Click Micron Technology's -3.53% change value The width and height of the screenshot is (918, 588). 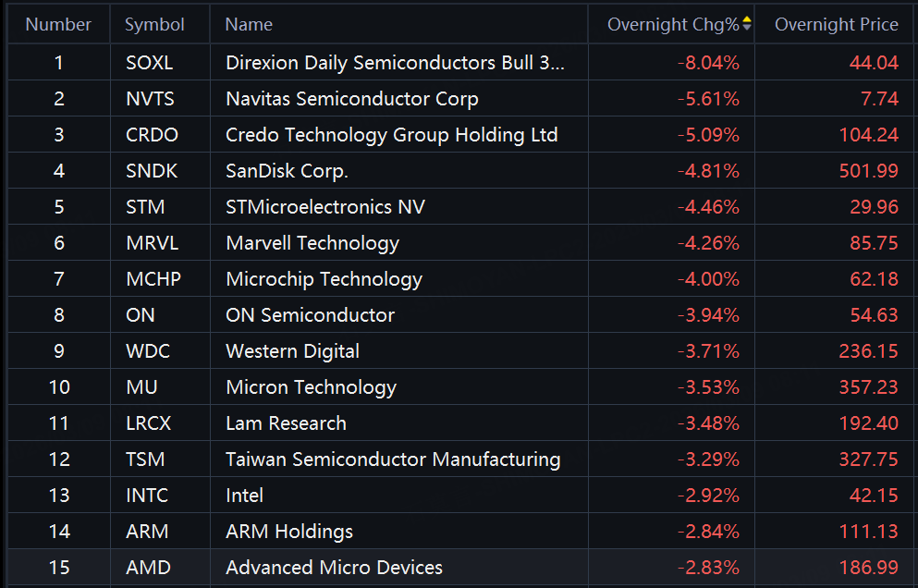pos(708,387)
